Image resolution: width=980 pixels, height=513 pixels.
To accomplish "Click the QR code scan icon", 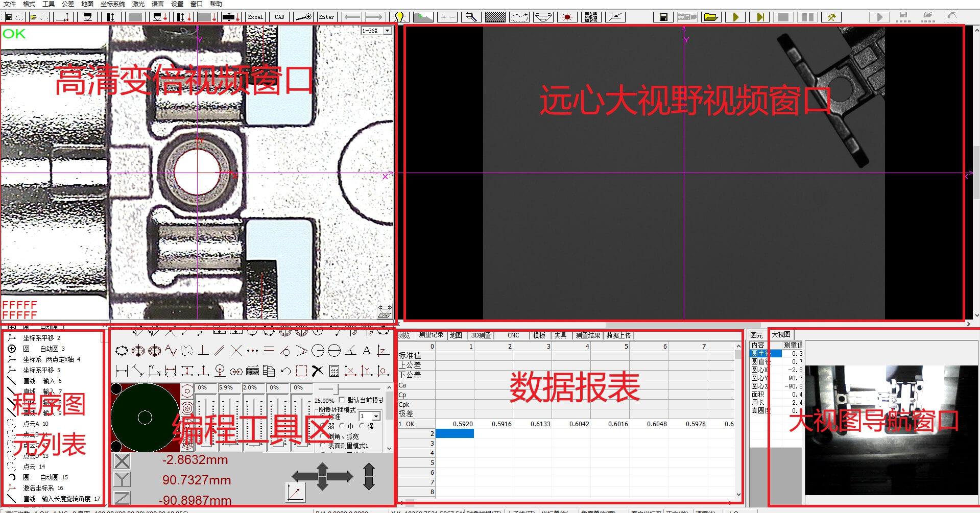I will coord(591,17).
